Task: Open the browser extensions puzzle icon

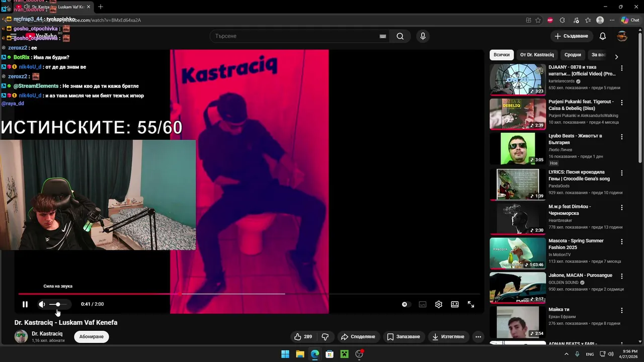Action: (562, 20)
